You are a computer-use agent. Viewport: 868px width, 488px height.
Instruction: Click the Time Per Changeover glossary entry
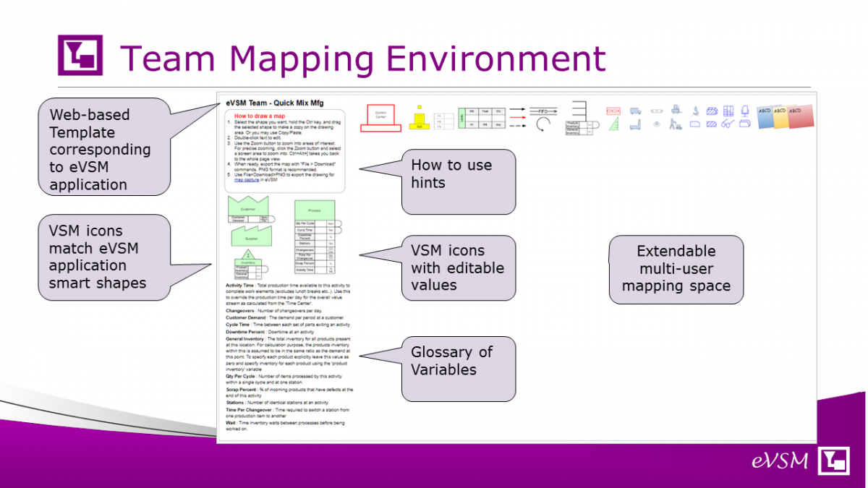tap(289, 412)
